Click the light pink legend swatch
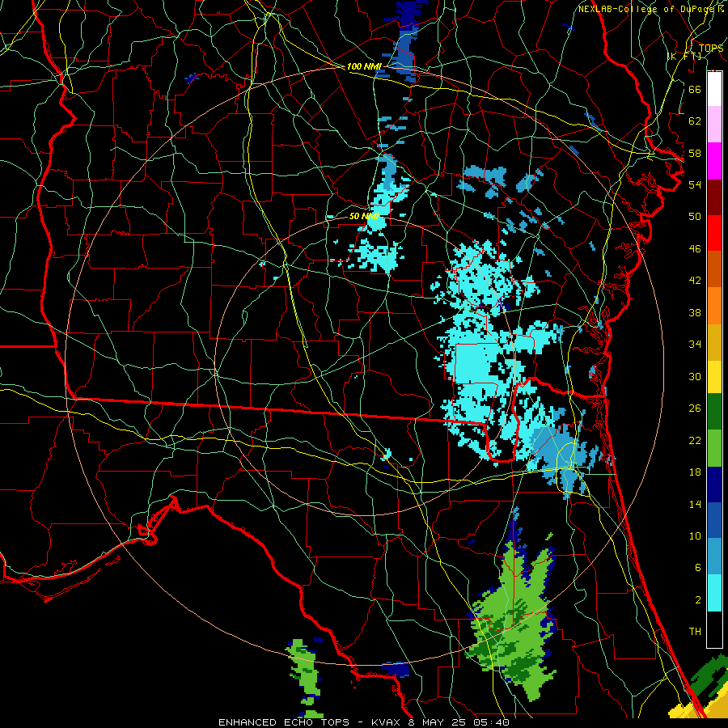 (714, 125)
